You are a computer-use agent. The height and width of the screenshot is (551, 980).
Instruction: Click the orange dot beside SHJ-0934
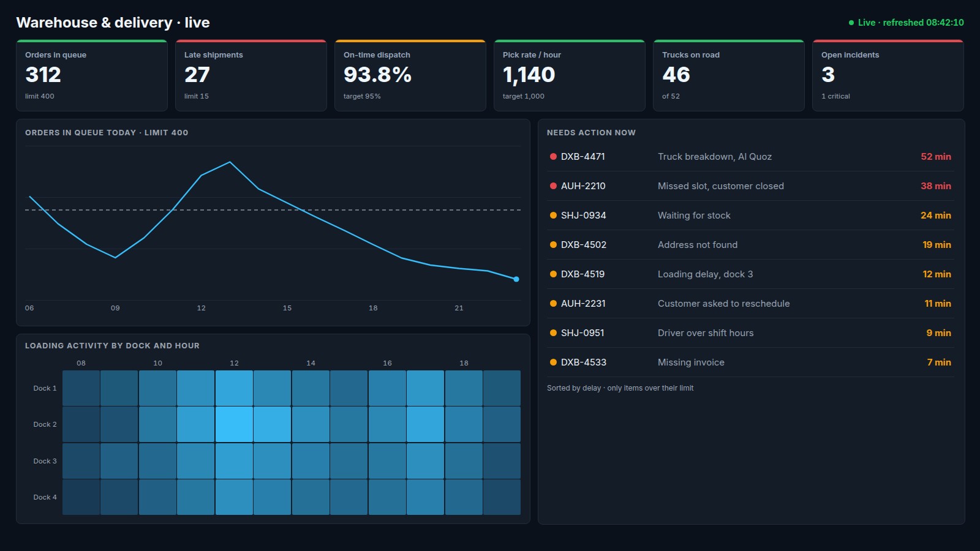coord(553,216)
